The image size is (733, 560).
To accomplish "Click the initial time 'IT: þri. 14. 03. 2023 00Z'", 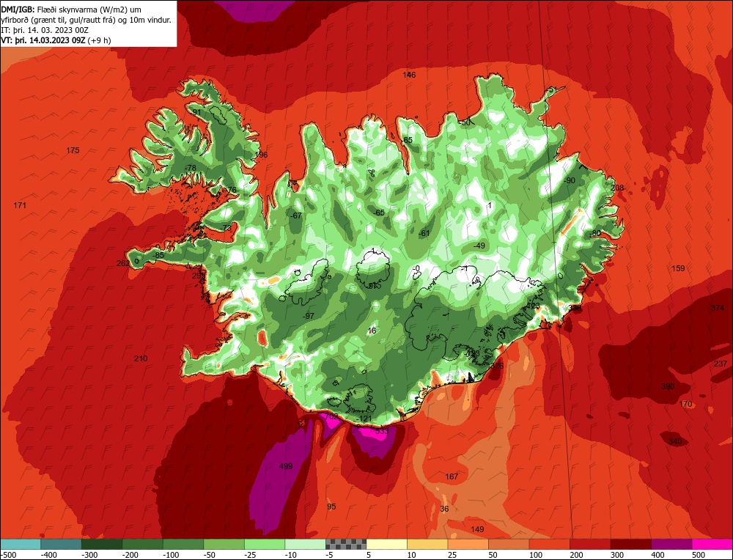I will click(45, 30).
